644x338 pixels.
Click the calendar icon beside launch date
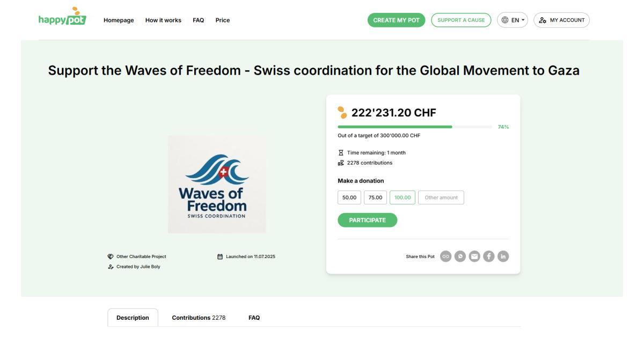pos(219,257)
